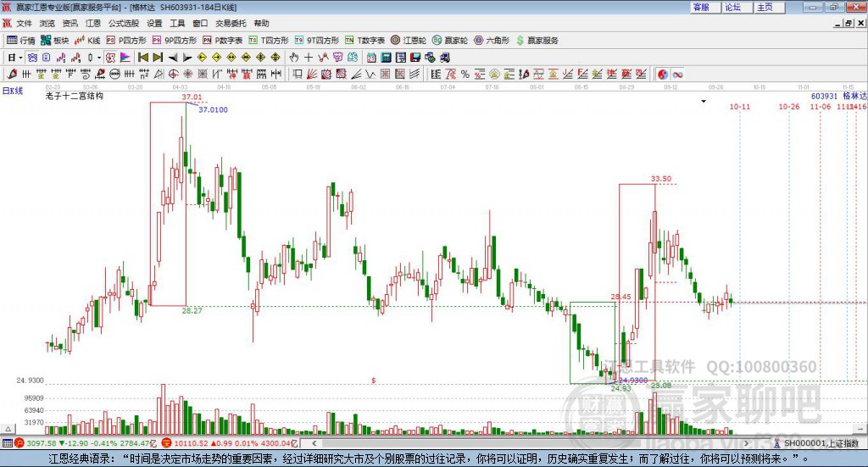Open the 浏览 menu

click(47, 23)
